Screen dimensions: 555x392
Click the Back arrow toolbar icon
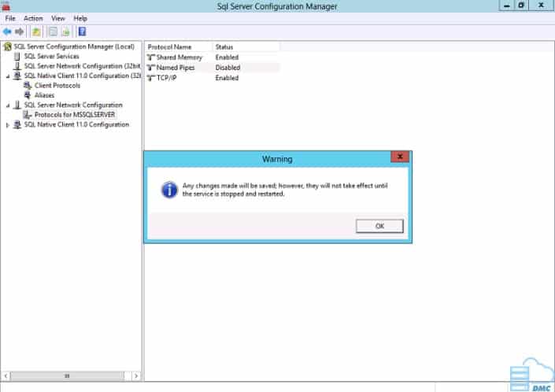pos(7,31)
